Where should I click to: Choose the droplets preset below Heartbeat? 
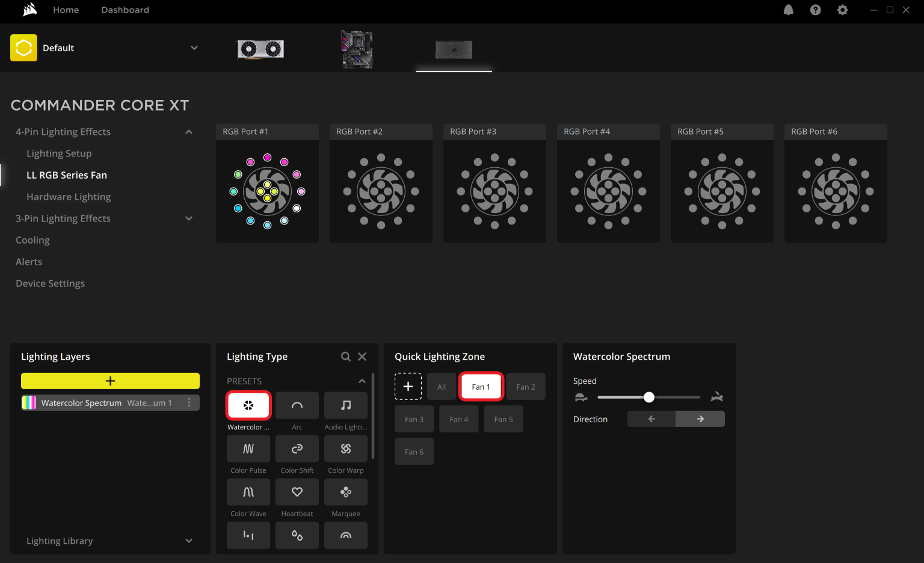pos(297,535)
